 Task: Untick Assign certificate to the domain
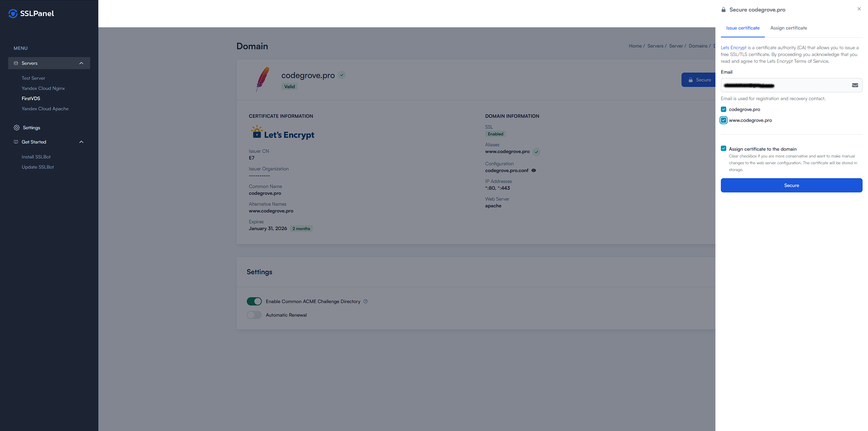[x=724, y=149]
